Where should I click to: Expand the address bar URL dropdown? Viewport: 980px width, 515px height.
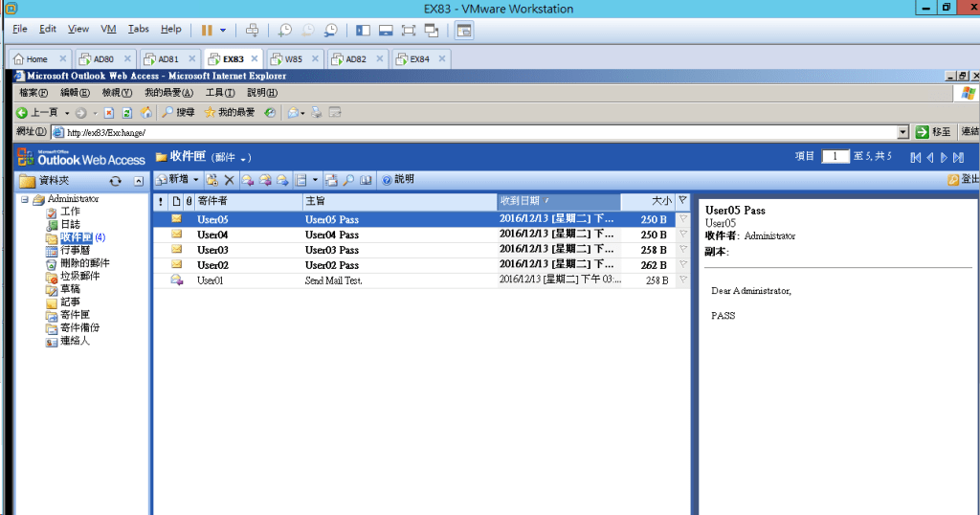[x=902, y=132]
